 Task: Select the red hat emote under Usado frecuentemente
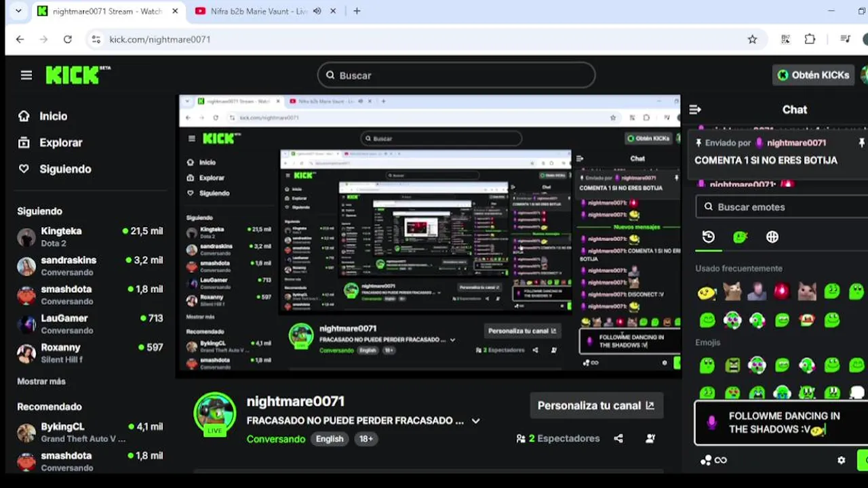pyautogui.click(x=806, y=320)
